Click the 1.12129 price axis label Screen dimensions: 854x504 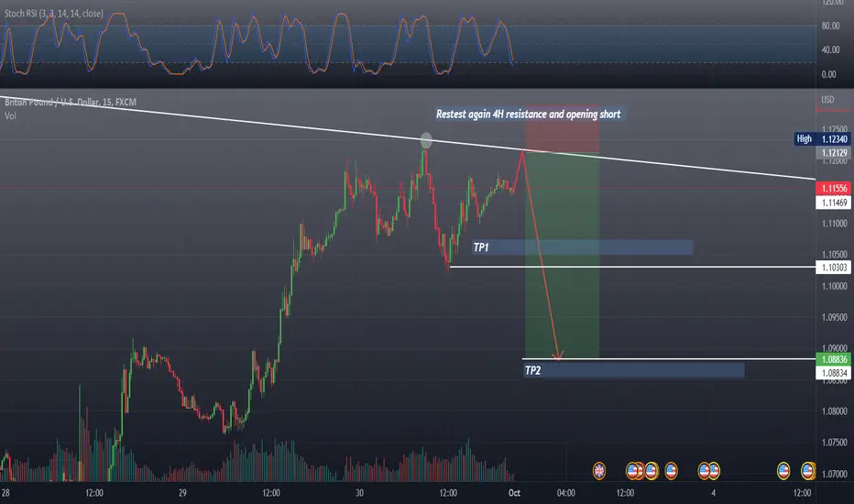833,153
